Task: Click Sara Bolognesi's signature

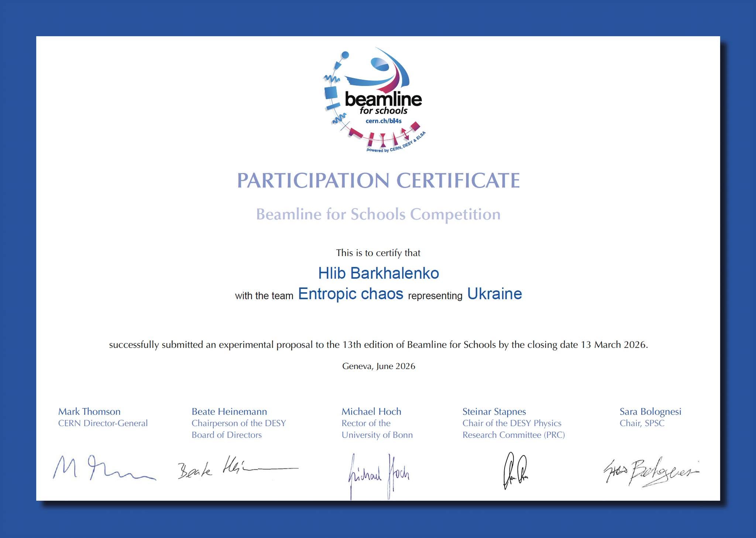Action: pyautogui.click(x=652, y=472)
